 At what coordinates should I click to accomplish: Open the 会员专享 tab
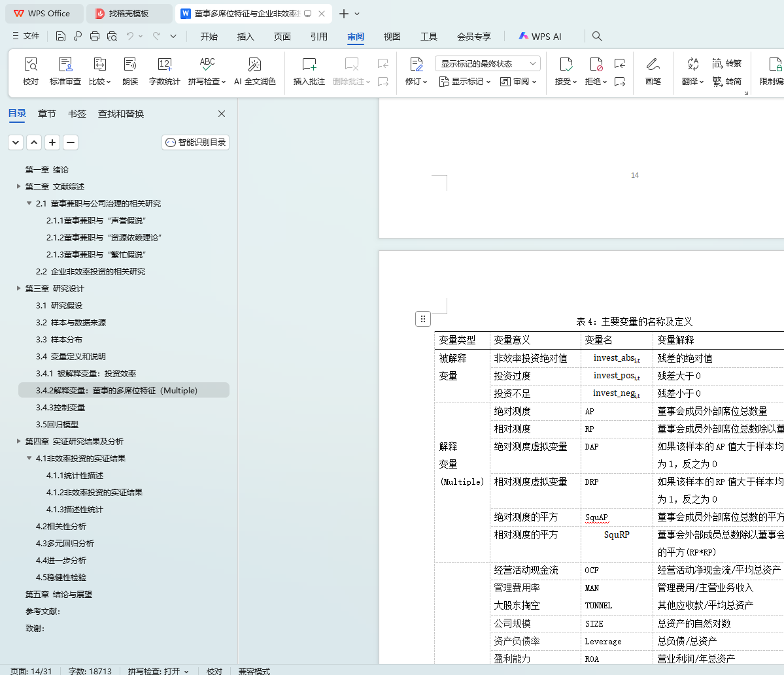tap(474, 37)
